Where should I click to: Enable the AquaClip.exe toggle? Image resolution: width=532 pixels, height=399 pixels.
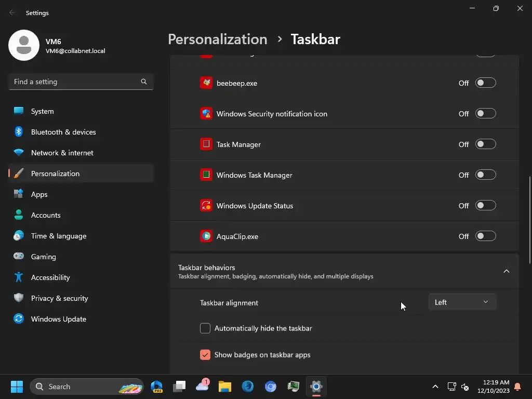coord(486,236)
